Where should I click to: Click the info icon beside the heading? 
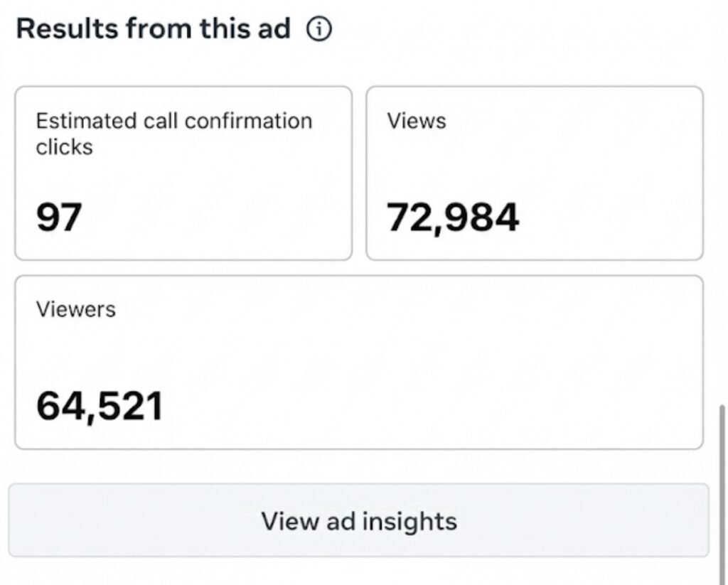(319, 29)
